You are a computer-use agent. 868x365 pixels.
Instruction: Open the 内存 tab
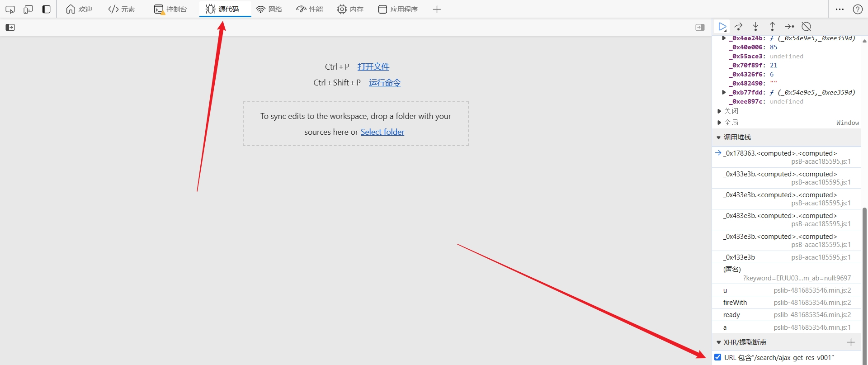click(350, 9)
